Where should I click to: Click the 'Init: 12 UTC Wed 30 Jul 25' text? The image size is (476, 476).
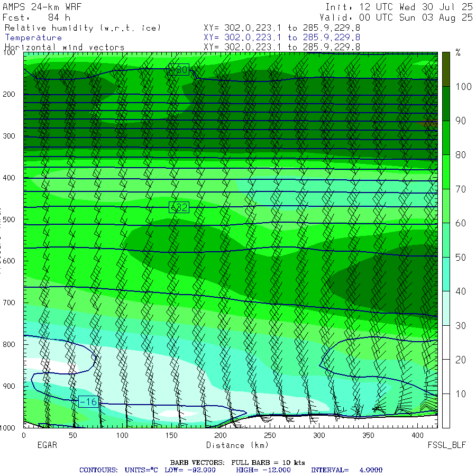(399, 7)
